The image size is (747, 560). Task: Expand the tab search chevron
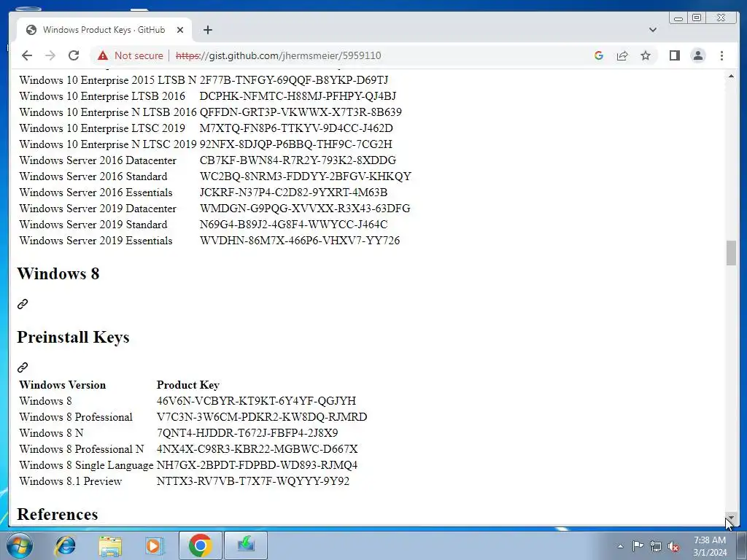point(653,30)
